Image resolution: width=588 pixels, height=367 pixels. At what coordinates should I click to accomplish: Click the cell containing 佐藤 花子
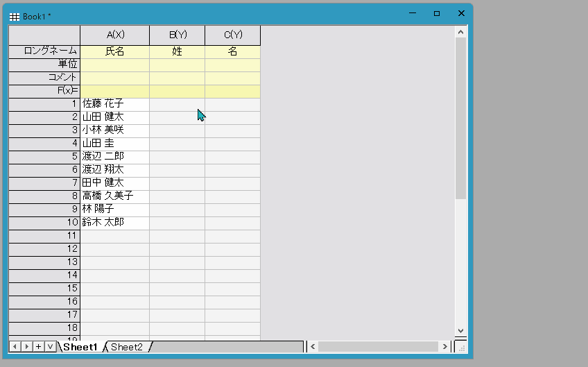115,103
